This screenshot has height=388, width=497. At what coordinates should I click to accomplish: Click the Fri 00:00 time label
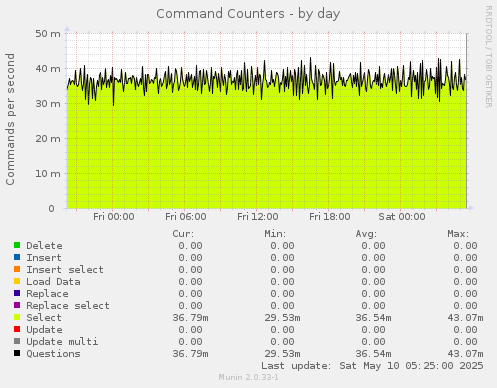(x=114, y=217)
